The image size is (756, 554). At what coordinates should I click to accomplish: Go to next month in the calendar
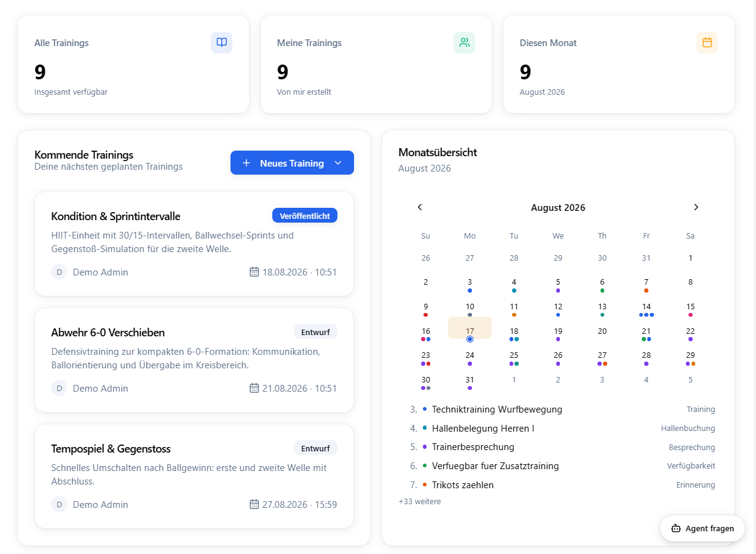coord(696,207)
